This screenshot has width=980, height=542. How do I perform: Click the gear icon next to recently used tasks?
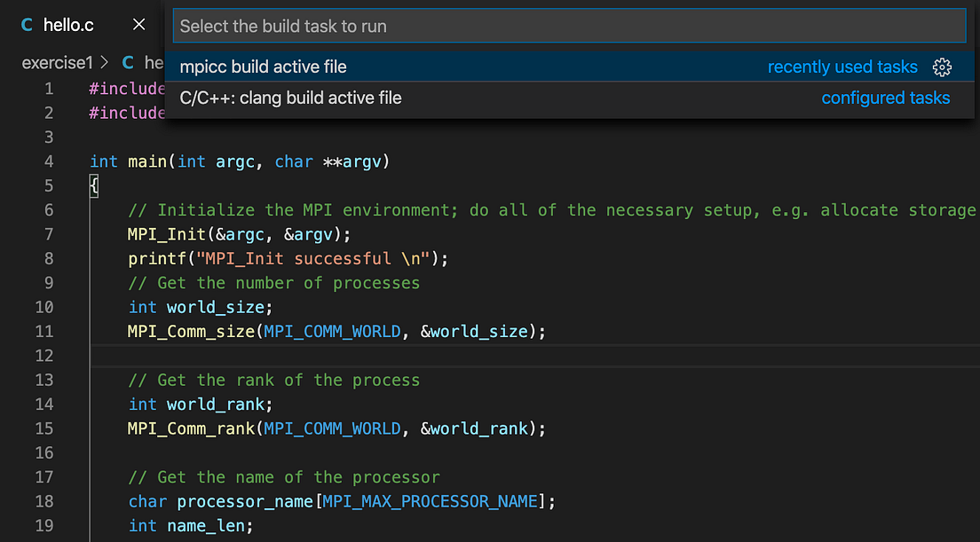coord(942,67)
